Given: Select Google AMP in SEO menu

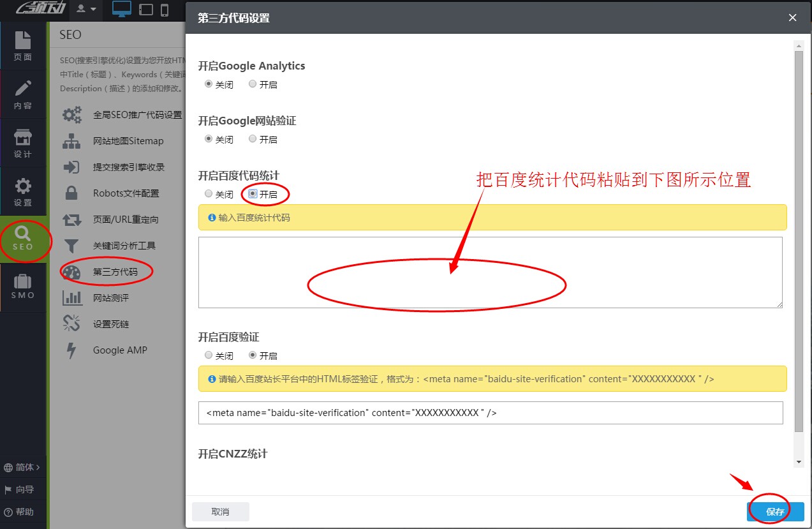Looking at the screenshot, I should [x=120, y=350].
